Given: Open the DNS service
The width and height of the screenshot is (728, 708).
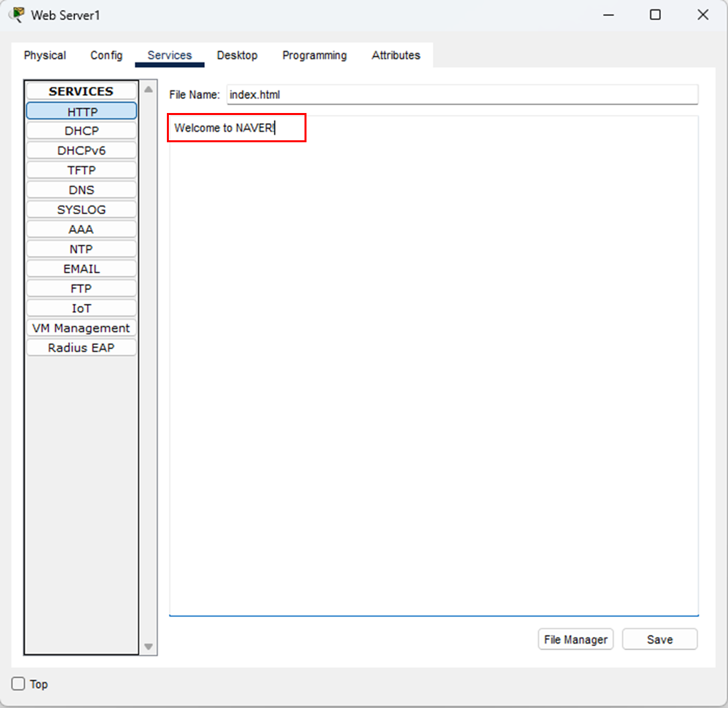Looking at the screenshot, I should click(x=82, y=190).
